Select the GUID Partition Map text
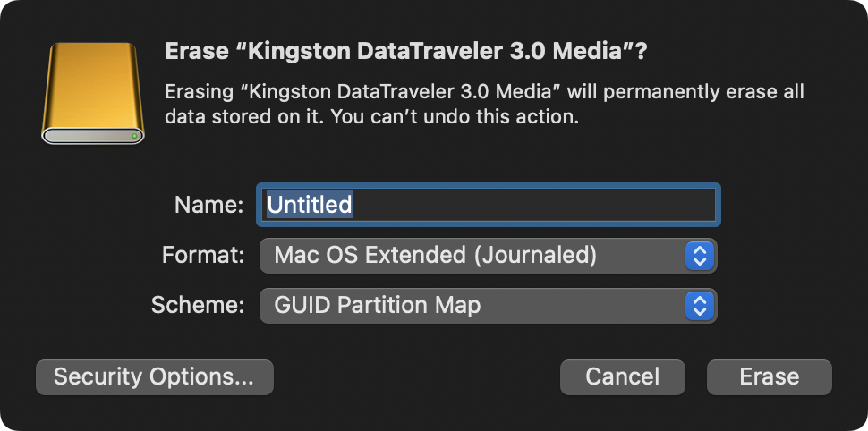This screenshot has width=868, height=431. [x=378, y=306]
